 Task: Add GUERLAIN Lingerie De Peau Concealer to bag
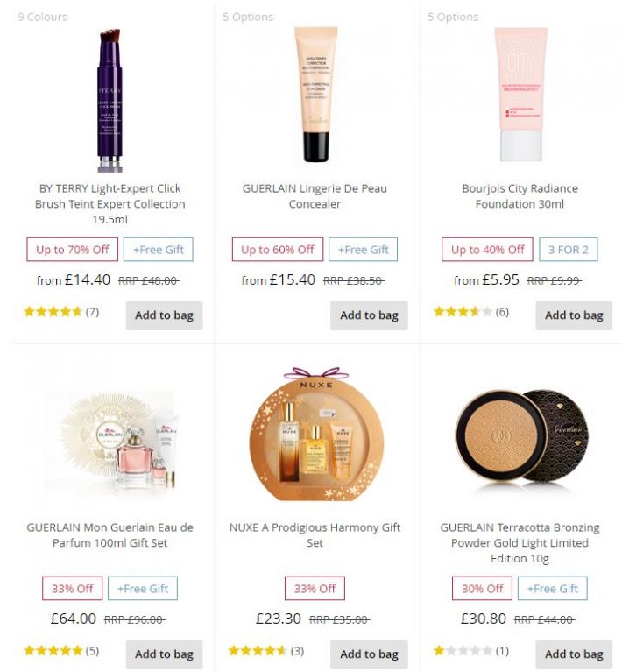tap(369, 315)
